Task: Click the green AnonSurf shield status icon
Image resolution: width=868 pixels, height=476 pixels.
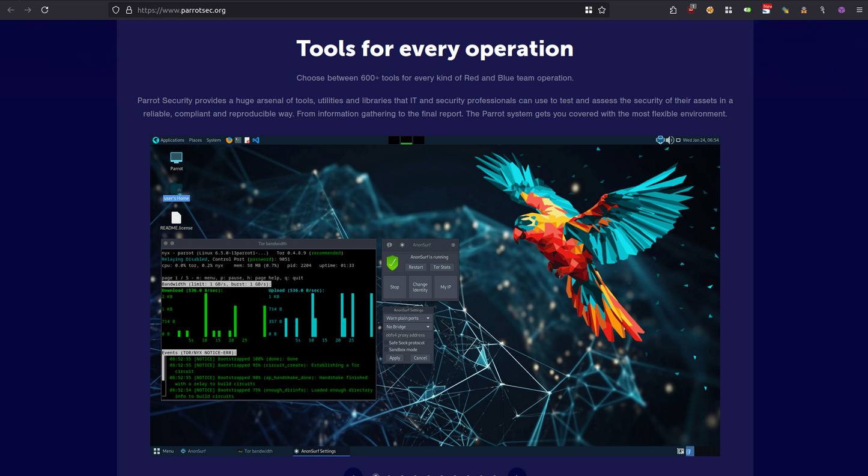Action: (392, 263)
